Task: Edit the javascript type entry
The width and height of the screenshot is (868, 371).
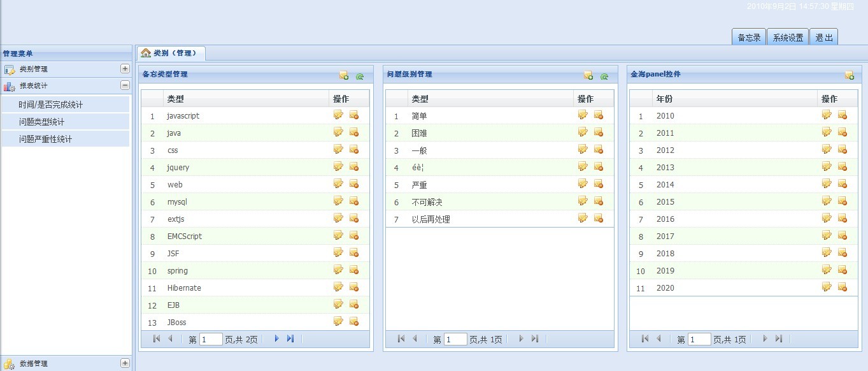Action: coord(338,115)
